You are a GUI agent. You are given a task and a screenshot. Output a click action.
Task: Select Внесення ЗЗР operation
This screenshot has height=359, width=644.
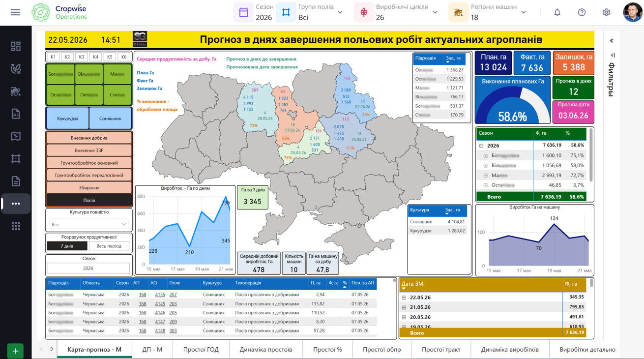pos(89,150)
